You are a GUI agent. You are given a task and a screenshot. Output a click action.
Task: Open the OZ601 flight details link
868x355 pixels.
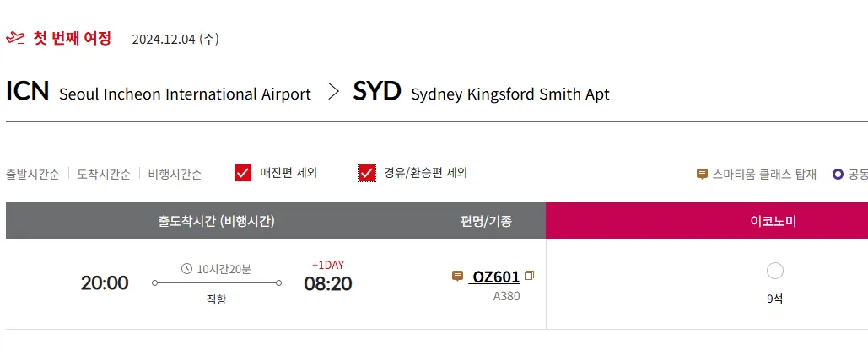[496, 277]
